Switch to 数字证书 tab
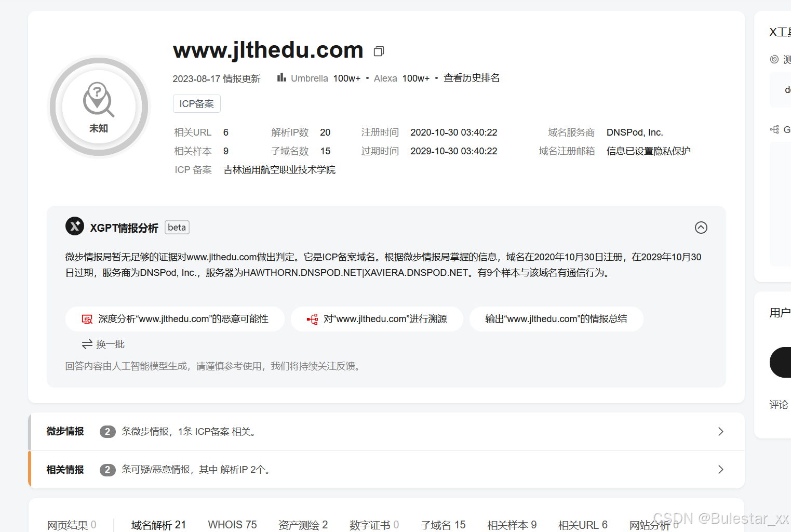 374,525
